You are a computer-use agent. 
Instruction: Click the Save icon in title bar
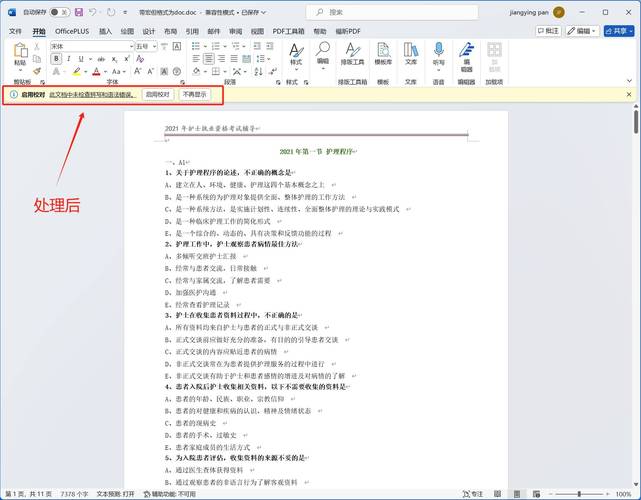point(78,12)
